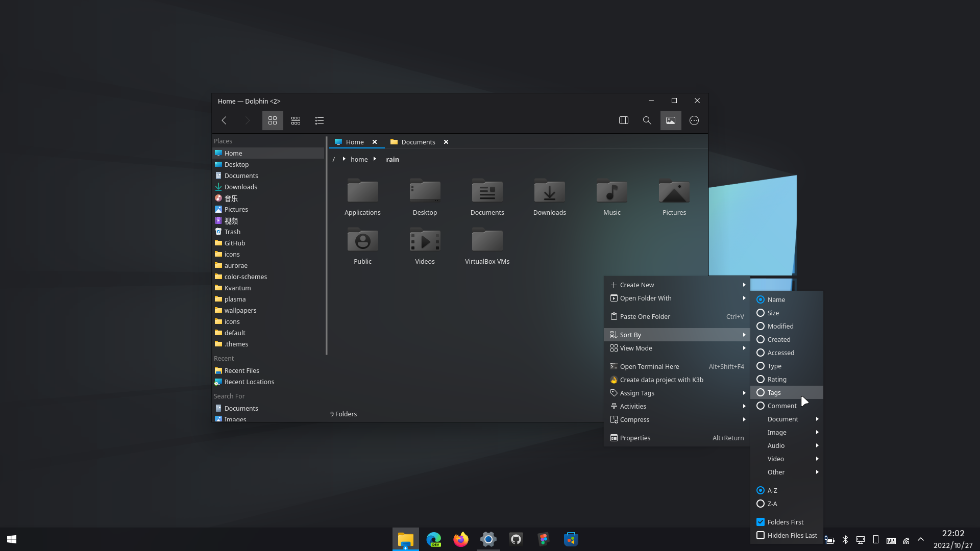Enable Hidden Files Last checkbox
The width and height of the screenshot is (980, 551).
click(x=787, y=535)
